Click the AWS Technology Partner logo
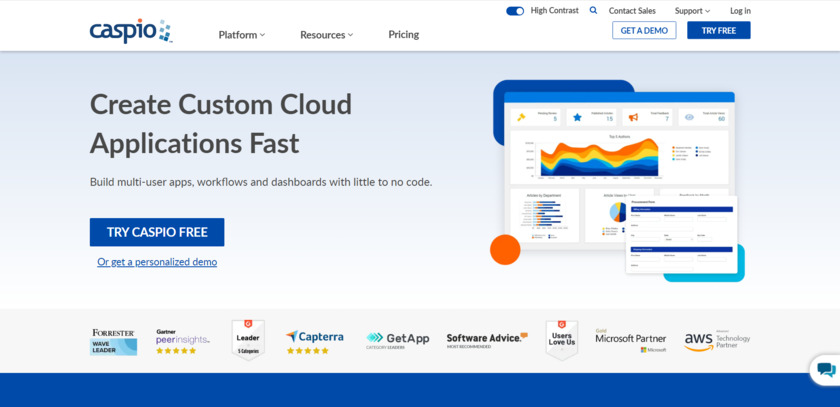Image resolution: width=840 pixels, height=407 pixels. point(717,342)
